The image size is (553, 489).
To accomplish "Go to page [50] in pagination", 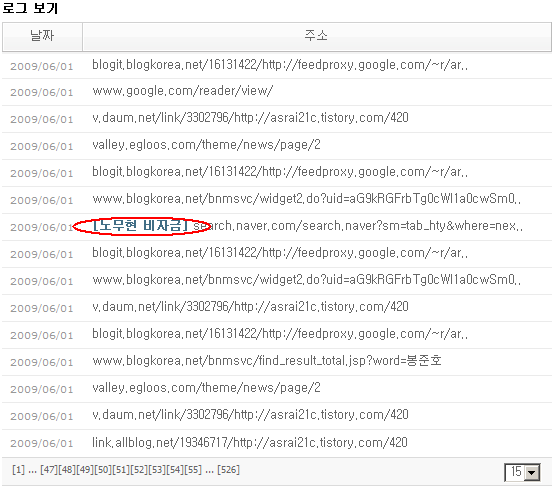I will [x=103, y=470].
